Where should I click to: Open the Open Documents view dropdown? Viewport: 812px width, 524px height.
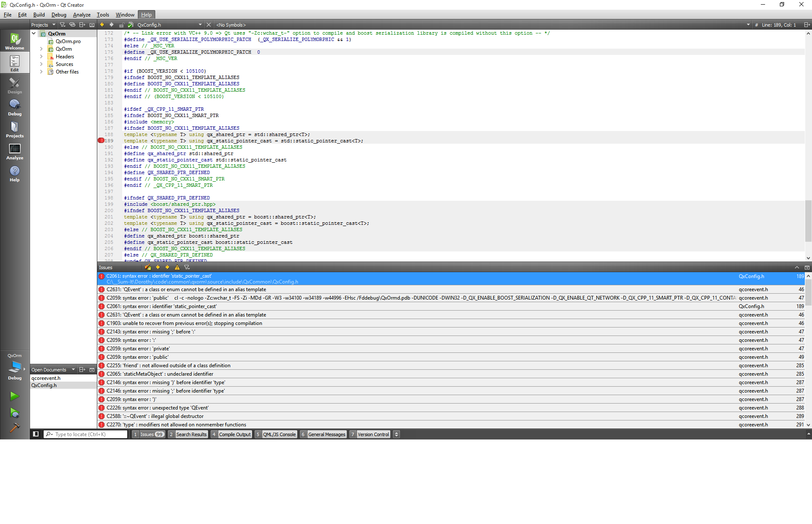pos(53,370)
